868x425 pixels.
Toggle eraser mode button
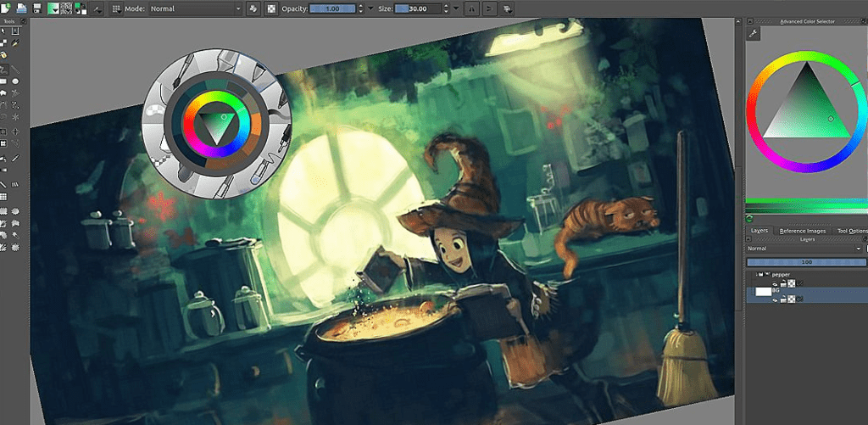click(x=253, y=8)
